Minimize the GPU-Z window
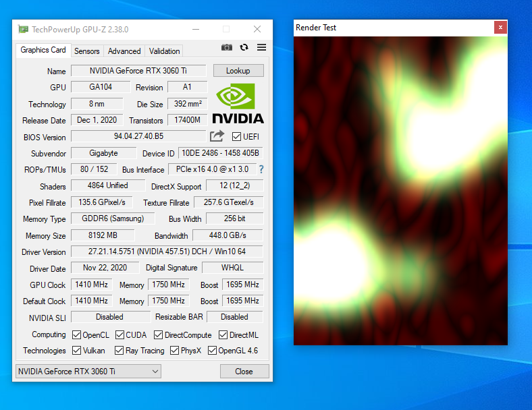The image size is (532, 410). coord(196,30)
